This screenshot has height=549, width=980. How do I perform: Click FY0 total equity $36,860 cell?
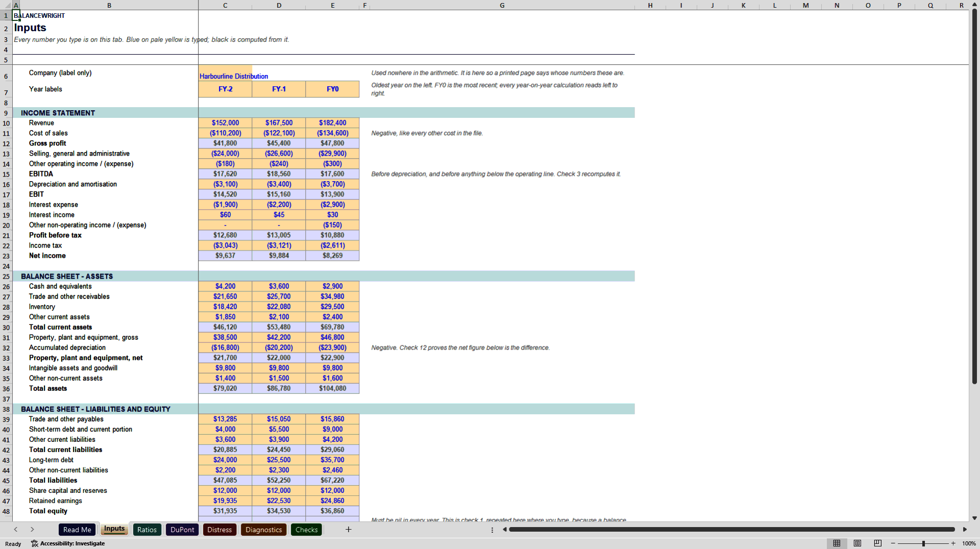pyautogui.click(x=332, y=511)
